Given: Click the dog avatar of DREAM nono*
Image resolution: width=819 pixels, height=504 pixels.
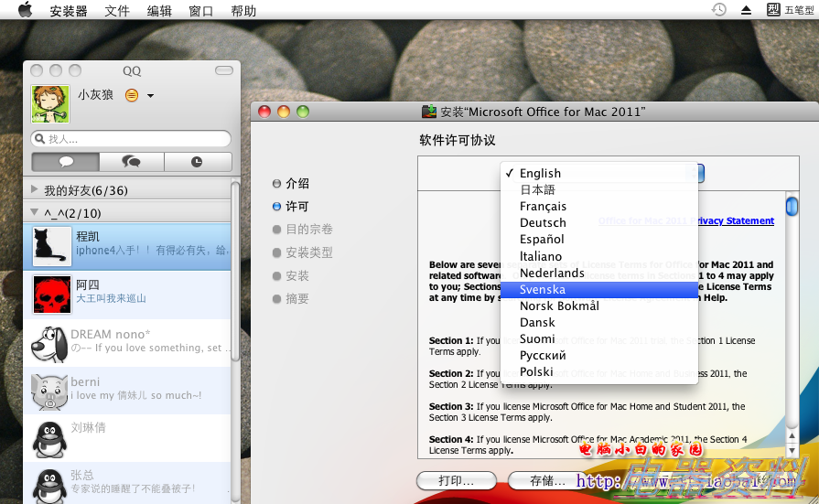Looking at the screenshot, I should (x=51, y=343).
